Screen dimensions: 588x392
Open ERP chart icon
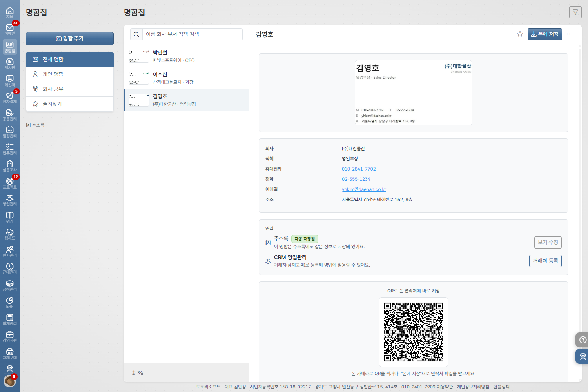[x=10, y=302]
